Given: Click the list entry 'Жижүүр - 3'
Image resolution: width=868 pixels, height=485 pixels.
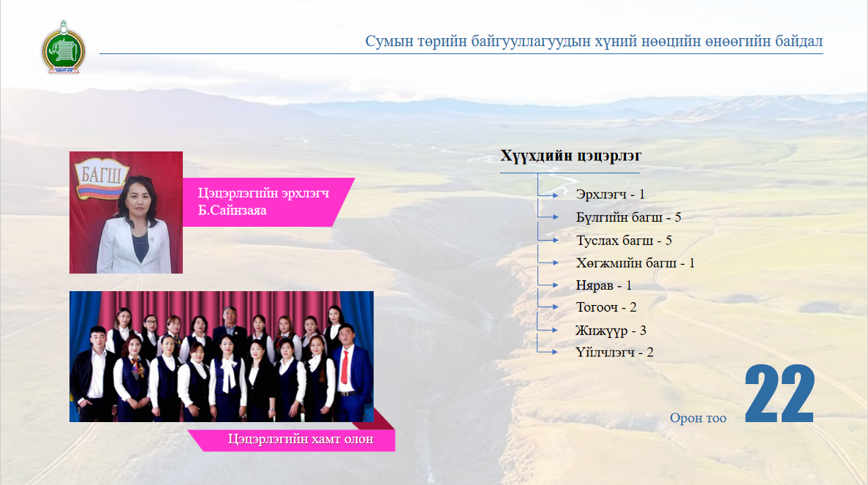Looking at the screenshot, I should [x=611, y=331].
